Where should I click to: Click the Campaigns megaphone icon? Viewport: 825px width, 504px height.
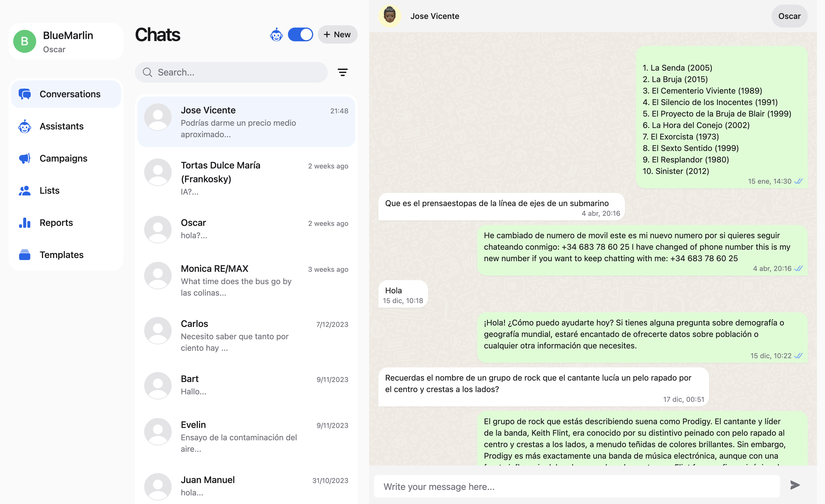pos(25,158)
